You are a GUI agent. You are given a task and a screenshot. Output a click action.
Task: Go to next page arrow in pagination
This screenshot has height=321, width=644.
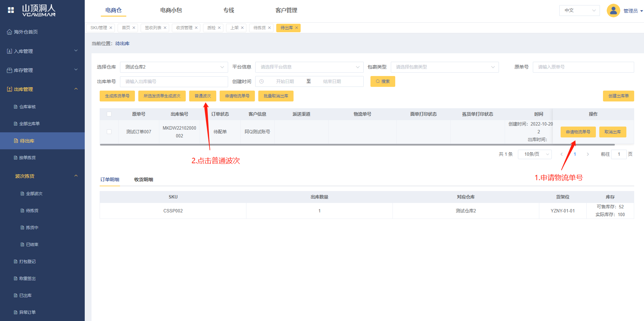(588, 154)
